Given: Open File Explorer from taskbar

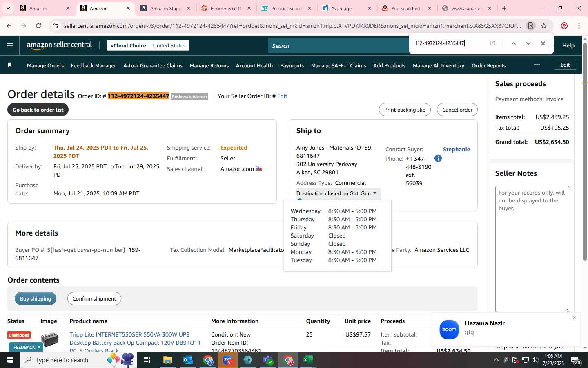Looking at the screenshot, I should [168, 360].
